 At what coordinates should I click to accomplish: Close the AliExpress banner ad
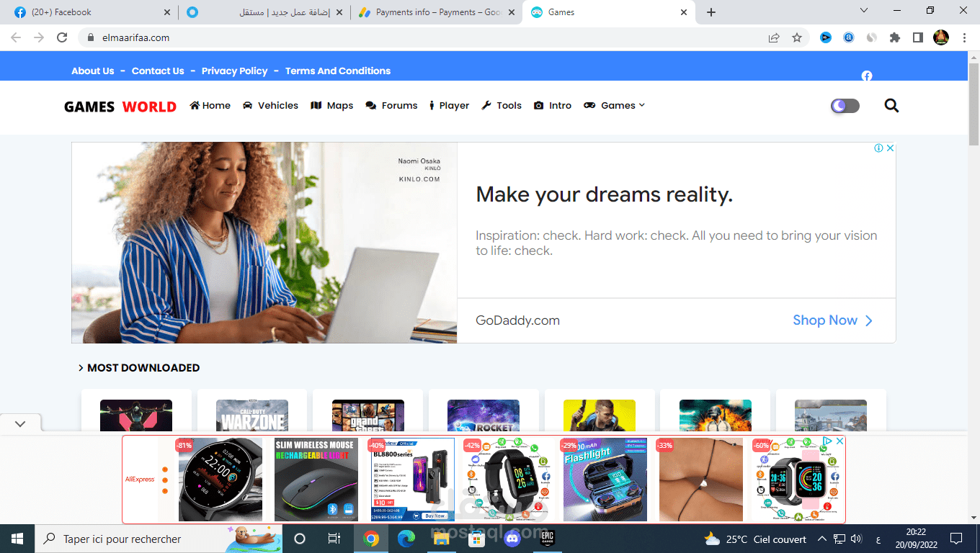click(x=839, y=441)
